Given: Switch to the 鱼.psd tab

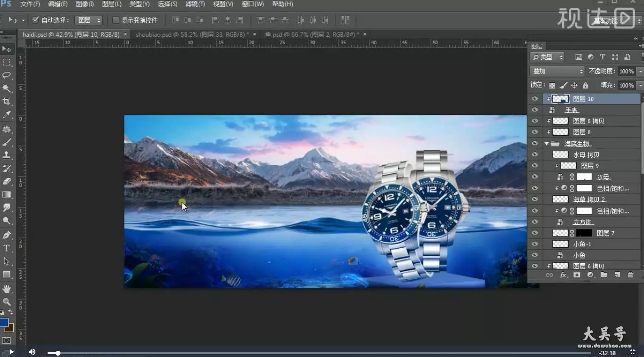Looking at the screenshot, I should [312, 34].
